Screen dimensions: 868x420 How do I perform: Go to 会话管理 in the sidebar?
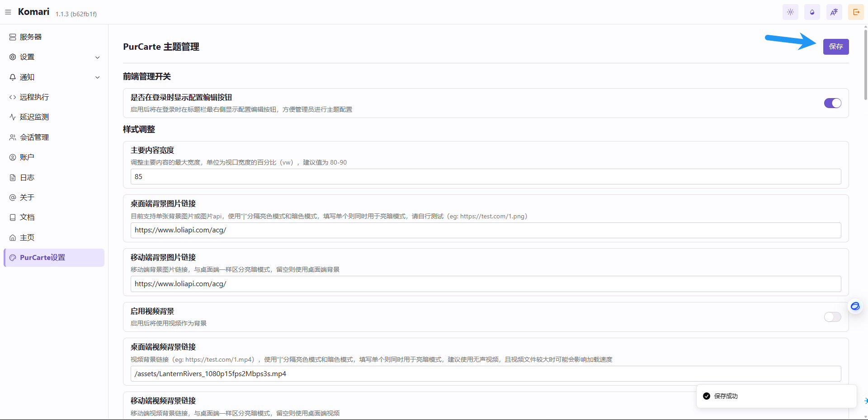(34, 137)
